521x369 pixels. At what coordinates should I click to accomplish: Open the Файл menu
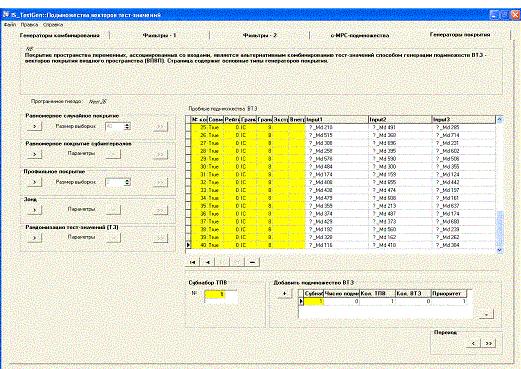(10, 25)
